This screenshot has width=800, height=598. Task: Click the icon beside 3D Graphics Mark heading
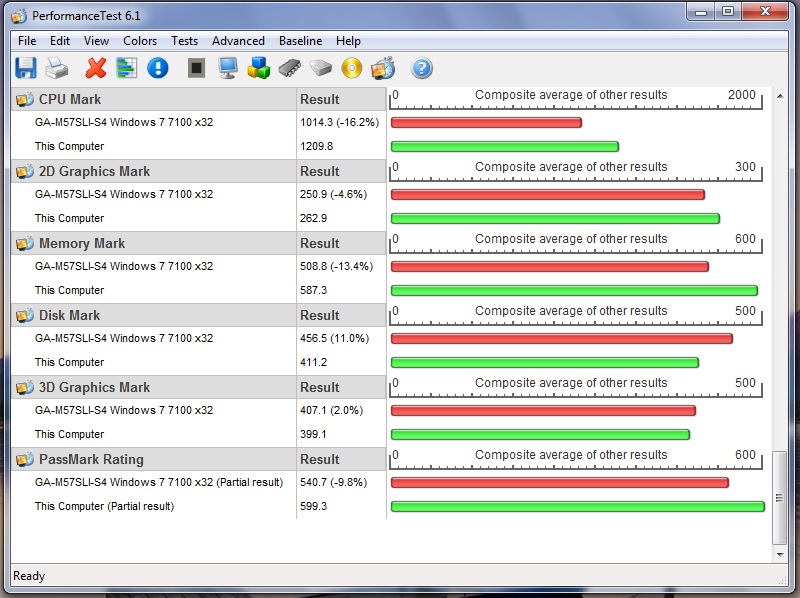pyautogui.click(x=24, y=387)
